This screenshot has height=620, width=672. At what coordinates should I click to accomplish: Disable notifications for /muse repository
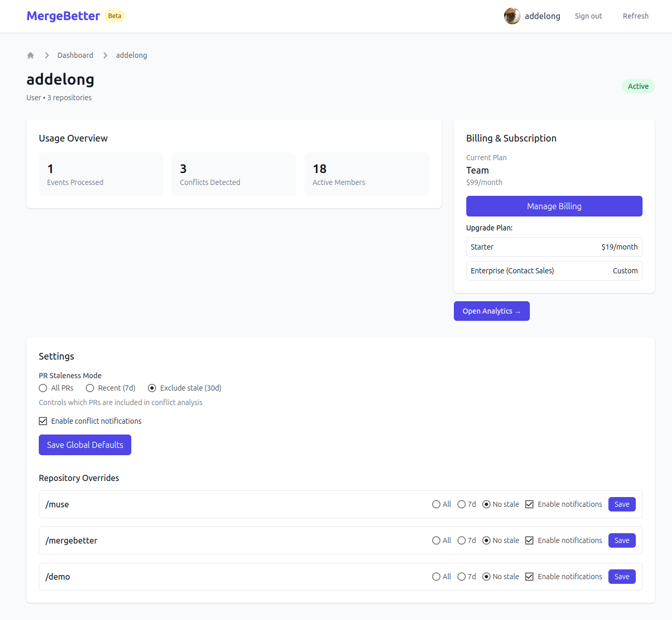(x=529, y=504)
